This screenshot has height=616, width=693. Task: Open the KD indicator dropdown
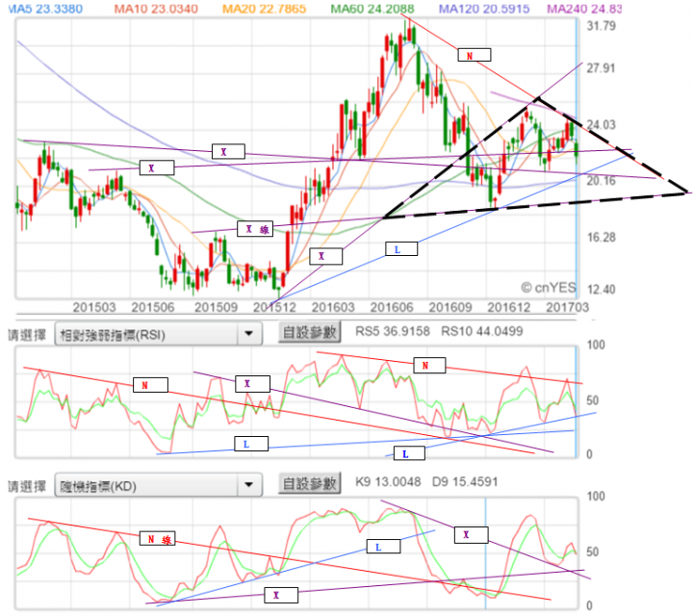158,485
